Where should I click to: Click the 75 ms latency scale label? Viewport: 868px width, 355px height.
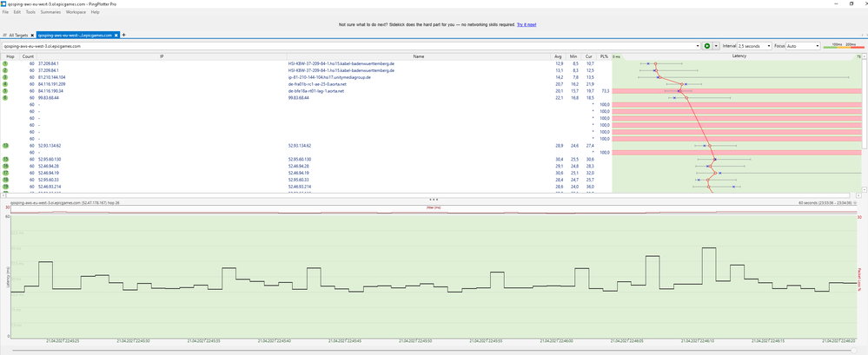[858, 56]
